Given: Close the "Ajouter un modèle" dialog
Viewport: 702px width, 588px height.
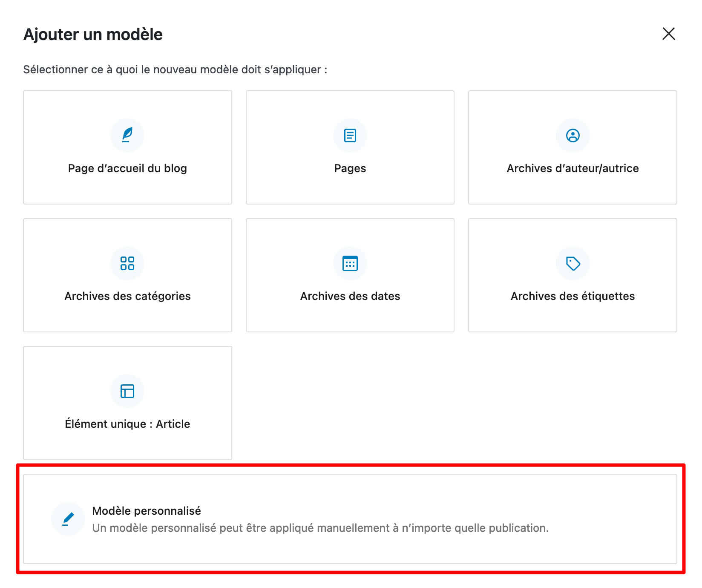Looking at the screenshot, I should [668, 34].
